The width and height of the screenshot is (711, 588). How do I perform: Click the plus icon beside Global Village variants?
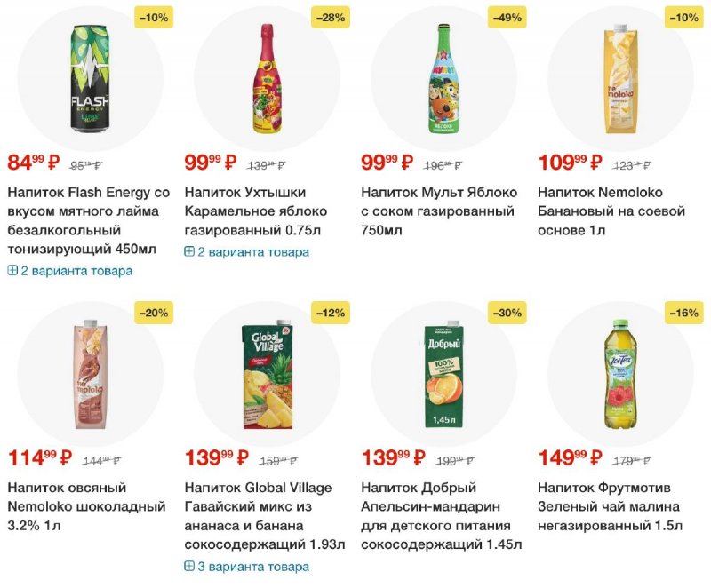189,566
